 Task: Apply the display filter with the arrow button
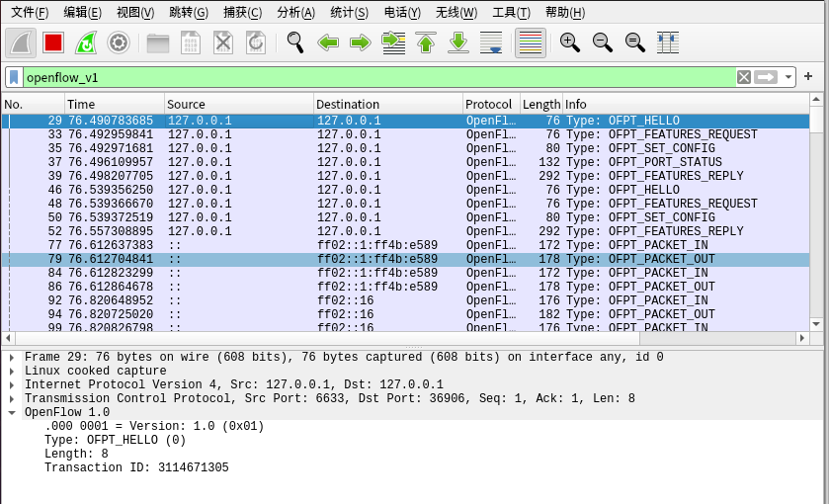(x=766, y=77)
